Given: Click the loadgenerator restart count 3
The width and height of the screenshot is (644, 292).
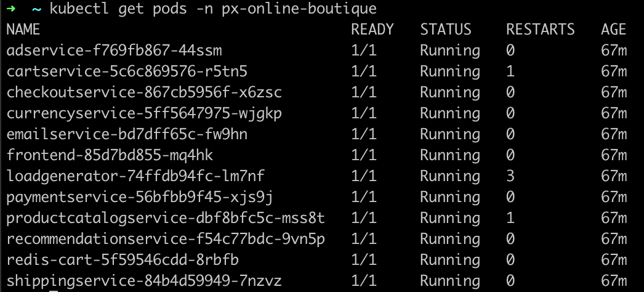Looking at the screenshot, I should pos(510,176).
